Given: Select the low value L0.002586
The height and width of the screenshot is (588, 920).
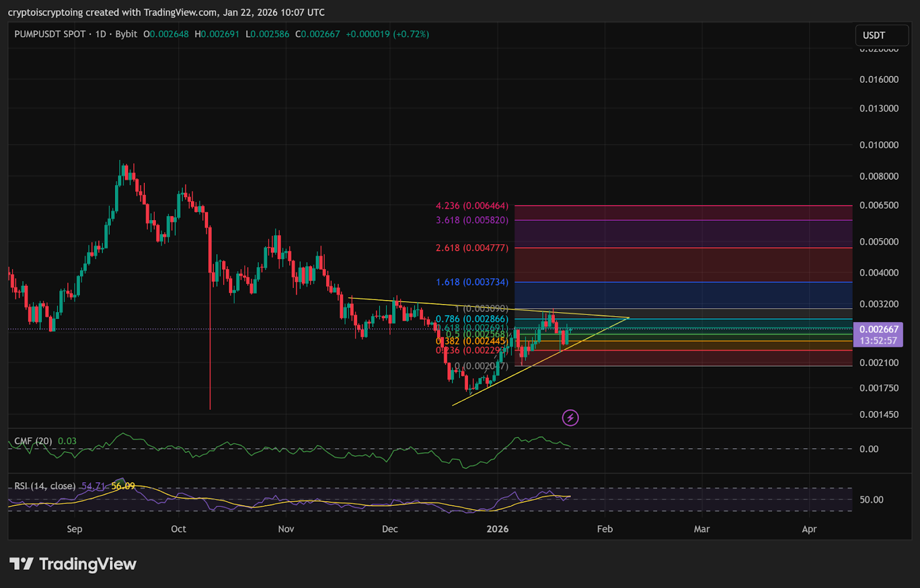Looking at the screenshot, I should [267, 34].
